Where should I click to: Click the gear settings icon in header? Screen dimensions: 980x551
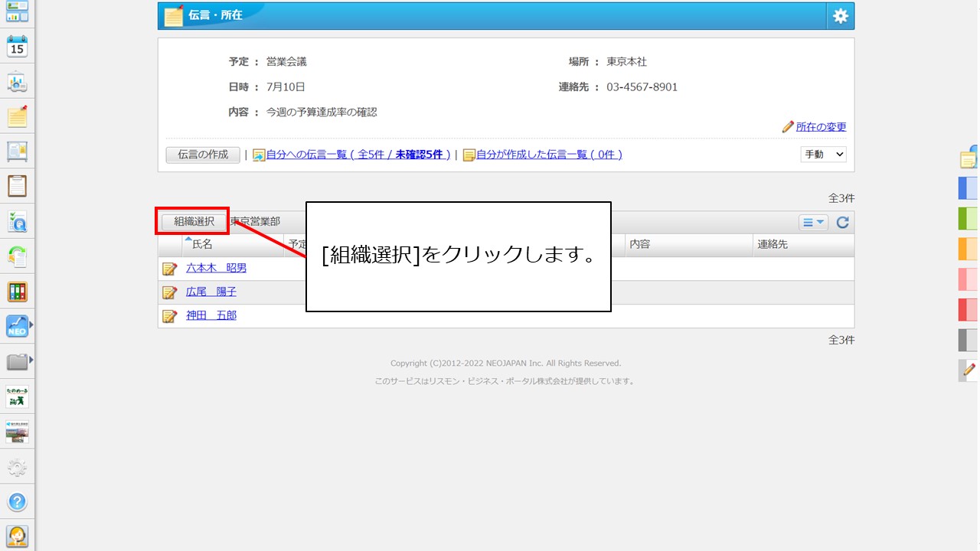tap(840, 16)
